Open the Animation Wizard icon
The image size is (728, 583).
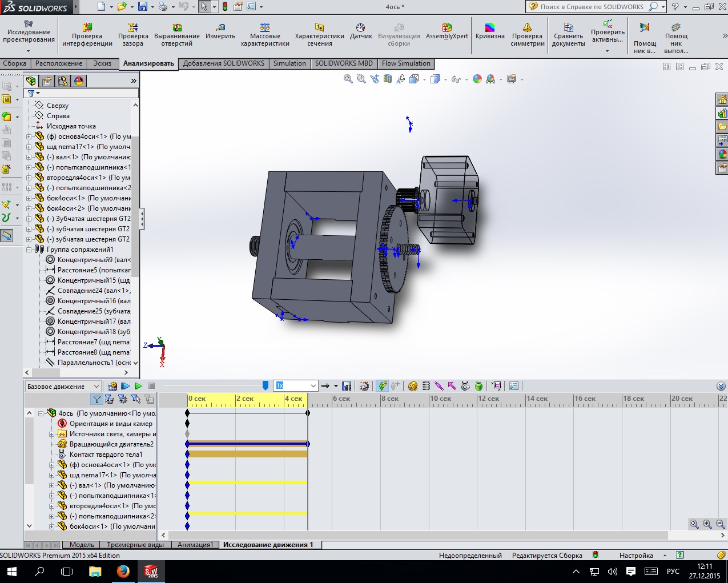tap(364, 386)
